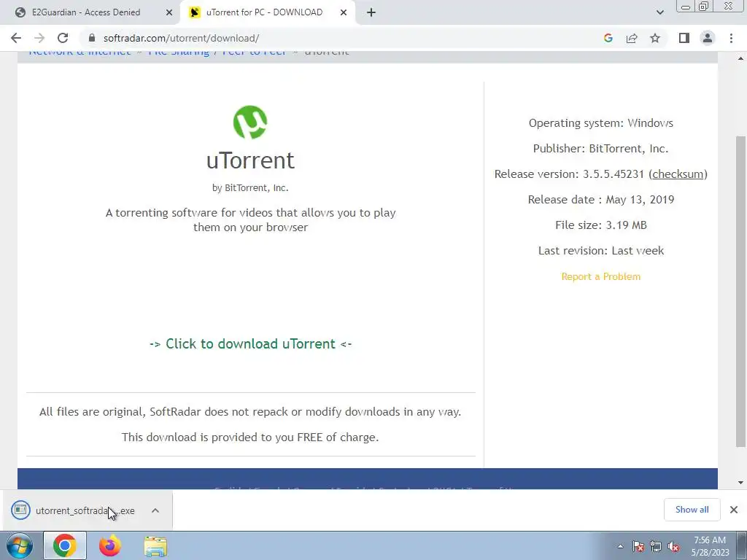The width and height of the screenshot is (747, 560).
Task: Click scrollbar down arrow
Action: 740,483
